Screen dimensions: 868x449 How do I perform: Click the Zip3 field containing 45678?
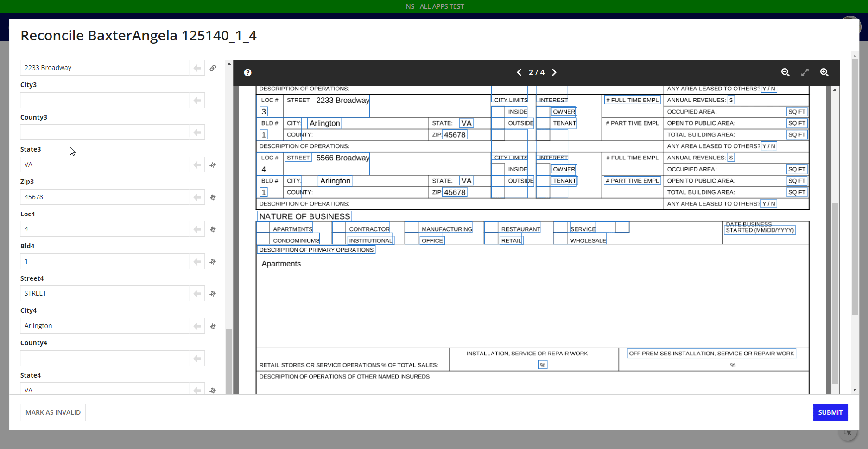(104, 197)
